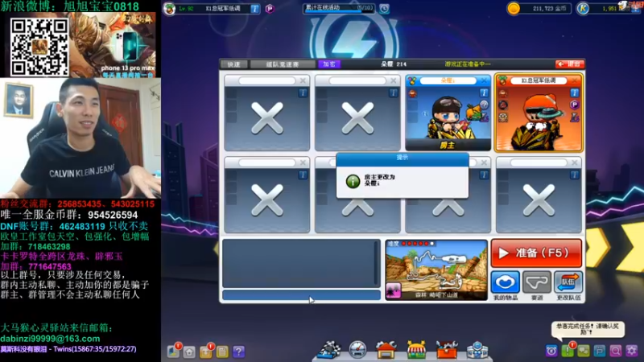Click the green chat bubbles icon
Viewport: 644px width, 362px height.
point(583,351)
